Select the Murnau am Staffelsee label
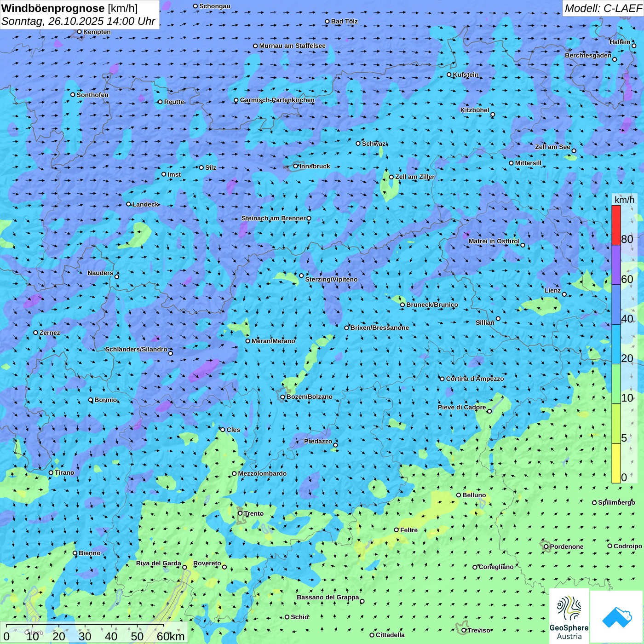Viewport: 644px width, 644px height. coord(292,46)
